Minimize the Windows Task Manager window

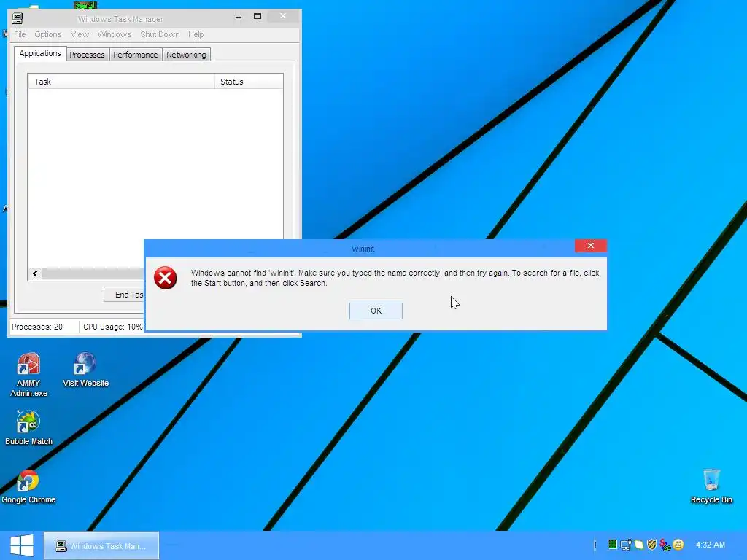(239, 17)
